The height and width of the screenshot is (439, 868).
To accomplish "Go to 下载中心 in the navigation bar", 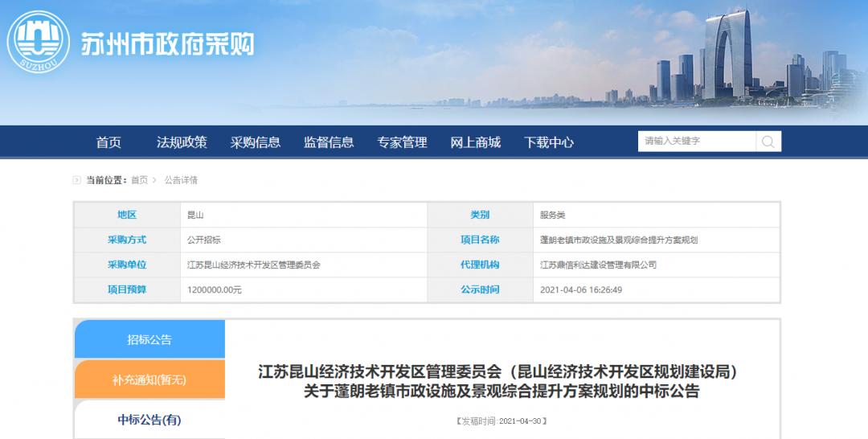I will pos(549,142).
